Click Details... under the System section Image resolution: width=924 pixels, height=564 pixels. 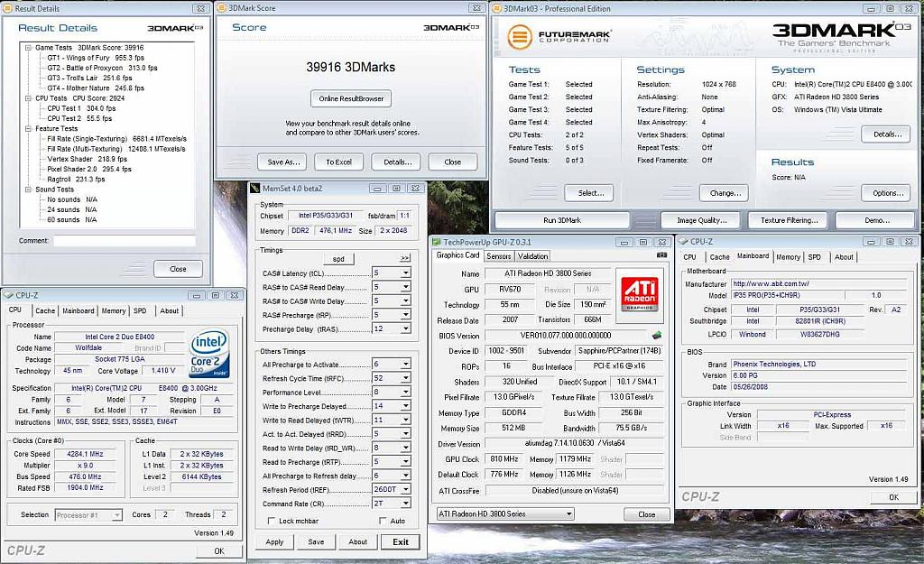tap(888, 134)
